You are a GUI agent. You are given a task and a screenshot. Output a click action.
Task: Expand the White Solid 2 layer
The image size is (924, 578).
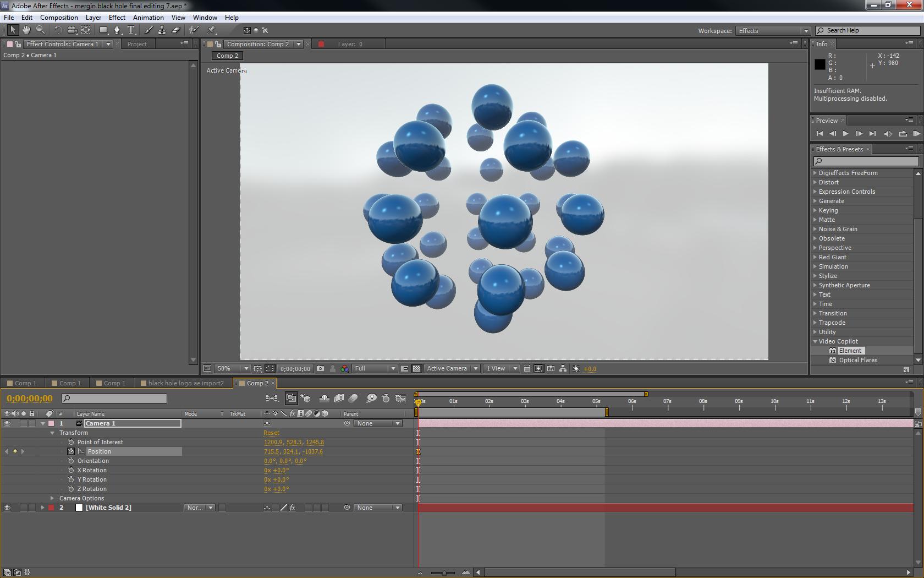43,508
